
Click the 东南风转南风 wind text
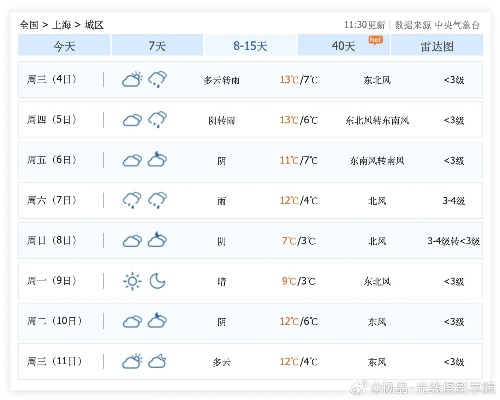pos(377,161)
